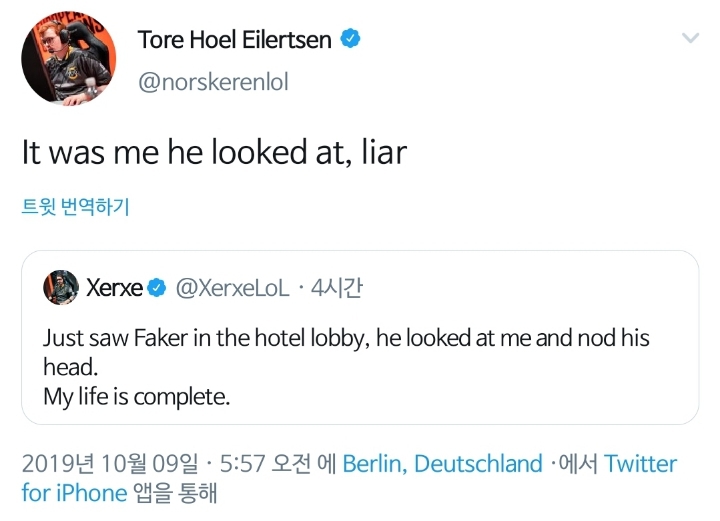Viewport: 720px width, 521px height.
Task: Open the @norskerenlol handle
Action: 212,82
